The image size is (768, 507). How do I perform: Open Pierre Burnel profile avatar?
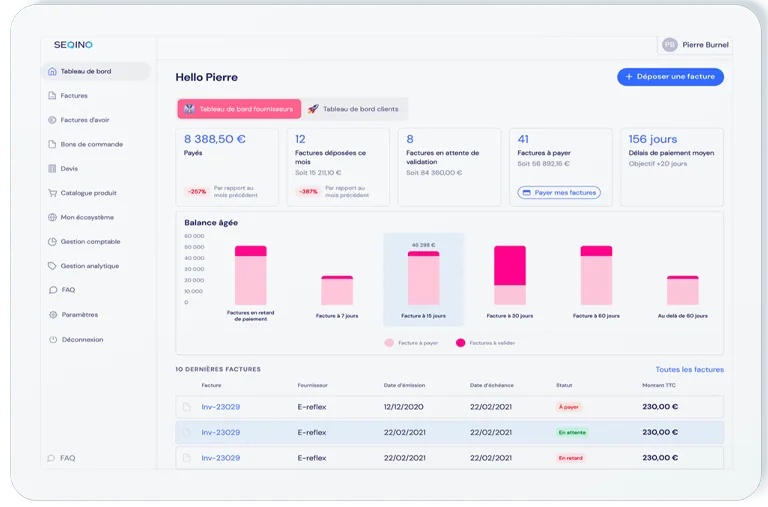[x=670, y=45]
